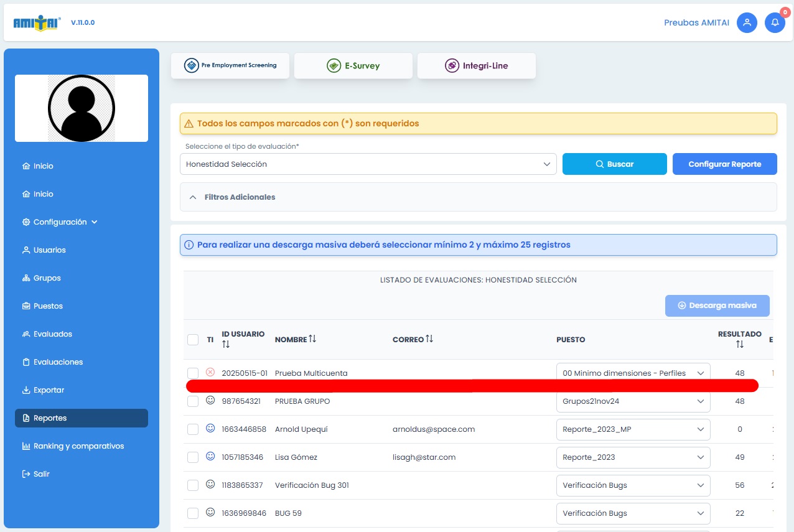This screenshot has width=794, height=532.
Task: Sort the CORREO column with arrows icon
Action: 429,338
